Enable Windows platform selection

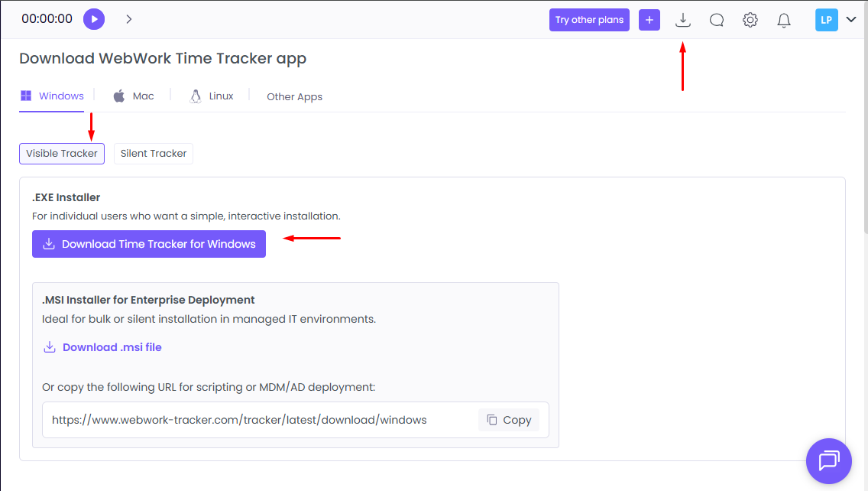click(x=51, y=96)
